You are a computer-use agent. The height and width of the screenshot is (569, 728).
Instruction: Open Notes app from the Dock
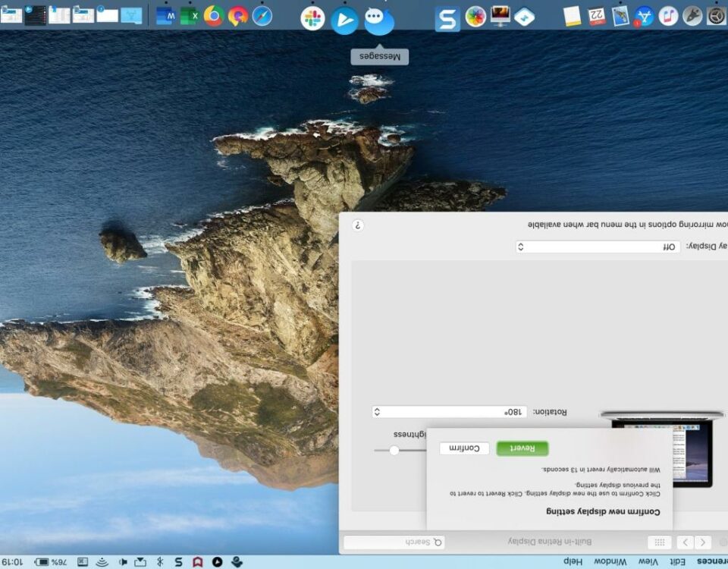click(572, 16)
